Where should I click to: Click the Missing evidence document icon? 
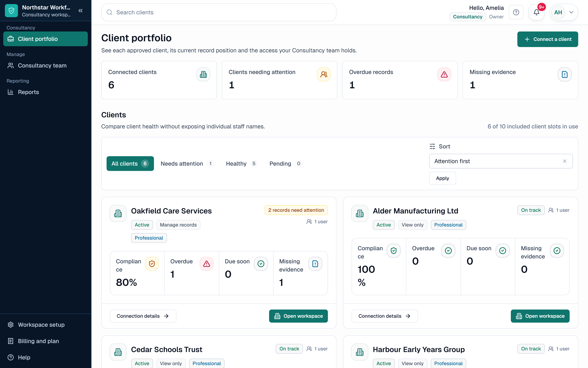[565, 75]
